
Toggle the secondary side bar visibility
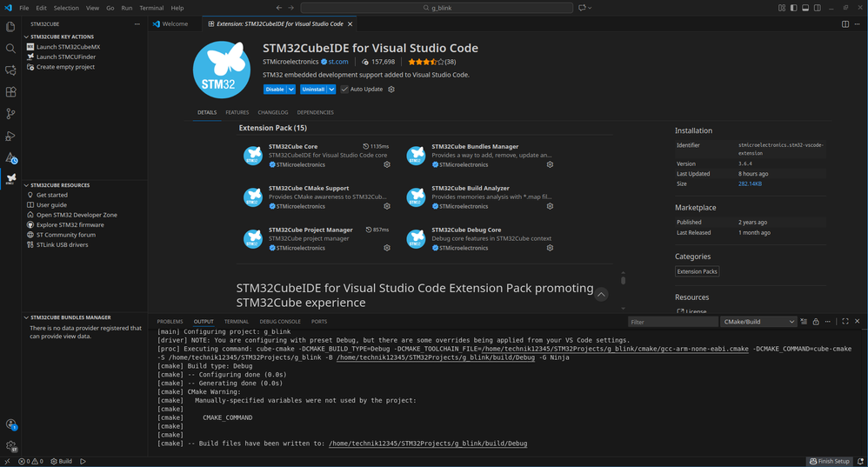818,8
